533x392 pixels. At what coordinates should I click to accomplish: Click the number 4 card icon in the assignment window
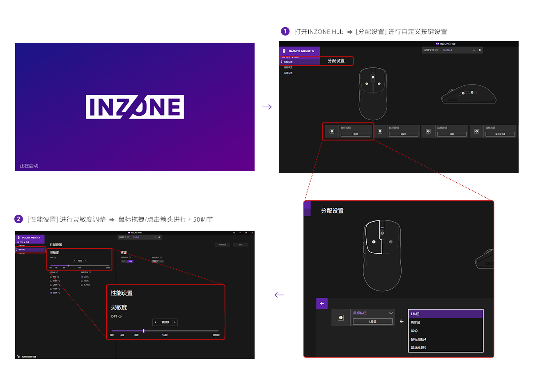(x=477, y=131)
